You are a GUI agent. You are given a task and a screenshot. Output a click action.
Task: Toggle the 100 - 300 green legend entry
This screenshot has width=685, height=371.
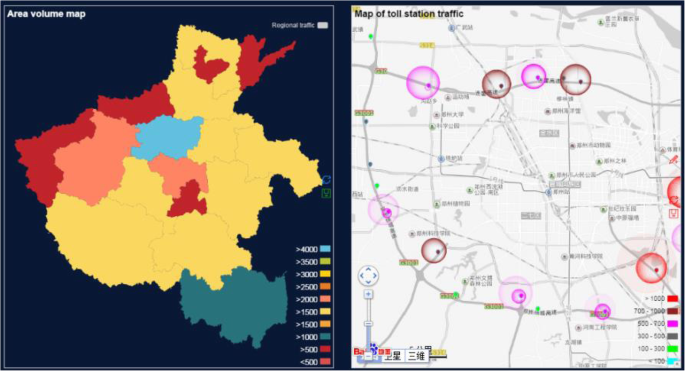tap(658, 348)
